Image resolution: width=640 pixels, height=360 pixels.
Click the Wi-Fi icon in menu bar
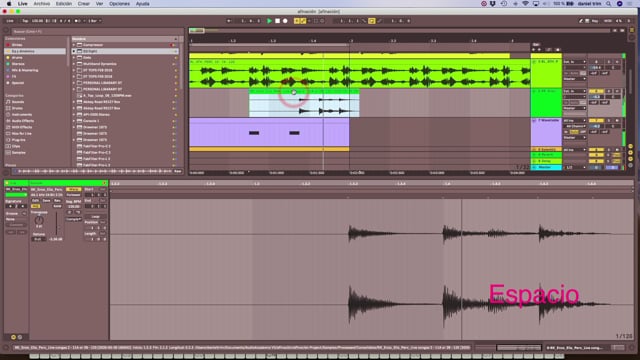point(525,4)
